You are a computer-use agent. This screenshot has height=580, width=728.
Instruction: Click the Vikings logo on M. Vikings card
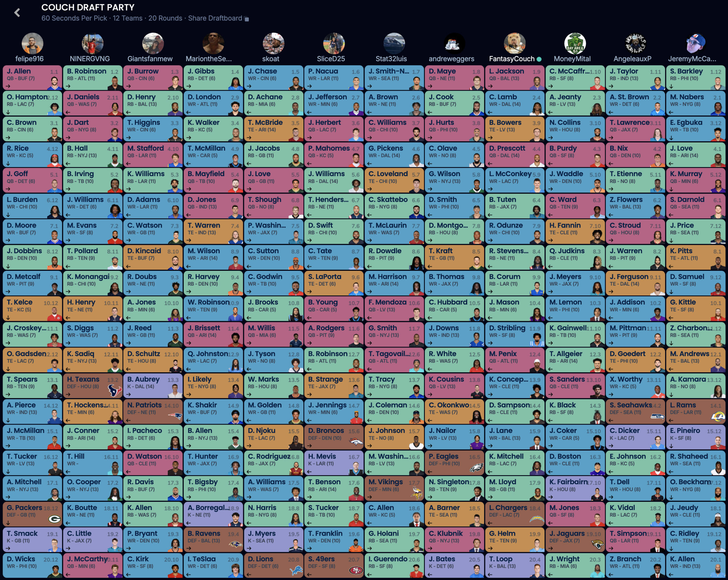[x=416, y=493]
